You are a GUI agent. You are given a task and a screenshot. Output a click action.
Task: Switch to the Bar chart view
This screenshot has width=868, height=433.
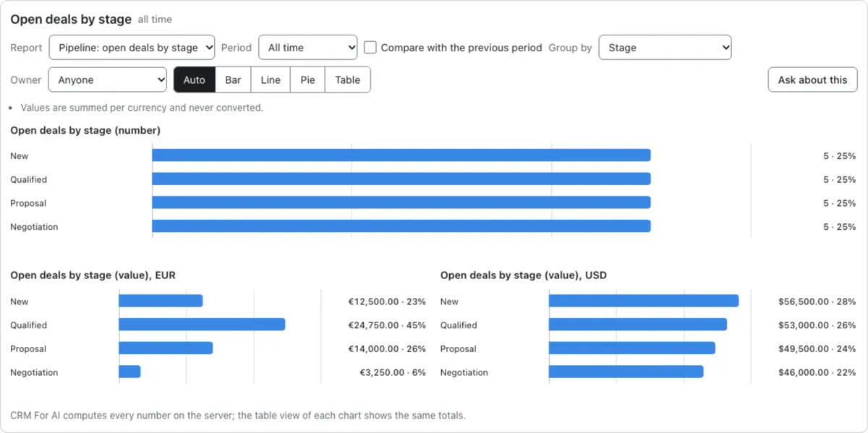tap(233, 80)
